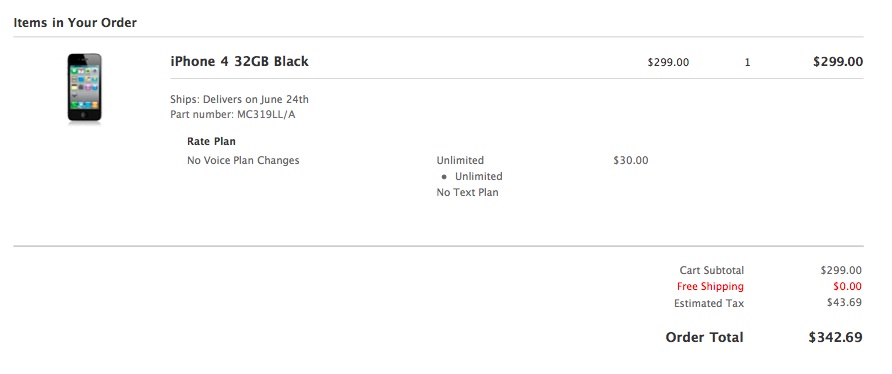
Task: Click the Estimated Tax label
Action: (x=709, y=303)
